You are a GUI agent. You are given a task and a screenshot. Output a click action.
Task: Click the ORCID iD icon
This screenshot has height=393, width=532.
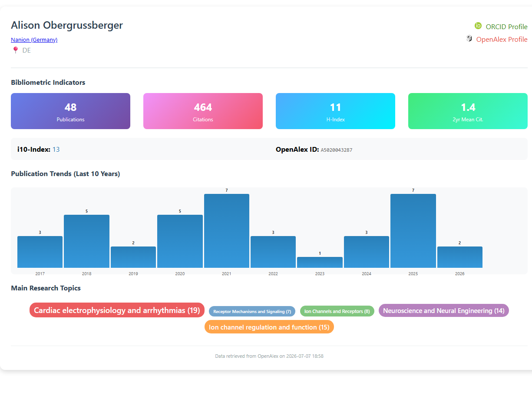click(478, 26)
